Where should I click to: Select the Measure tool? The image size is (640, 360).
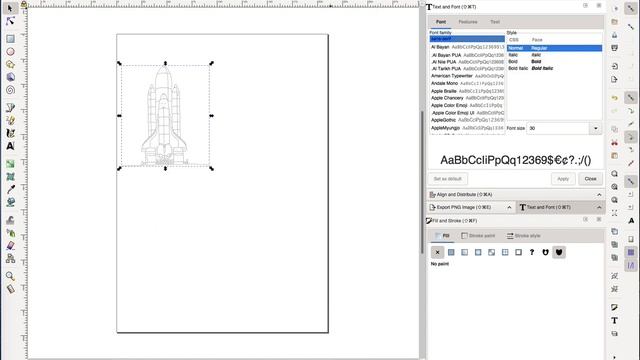(x=10, y=289)
